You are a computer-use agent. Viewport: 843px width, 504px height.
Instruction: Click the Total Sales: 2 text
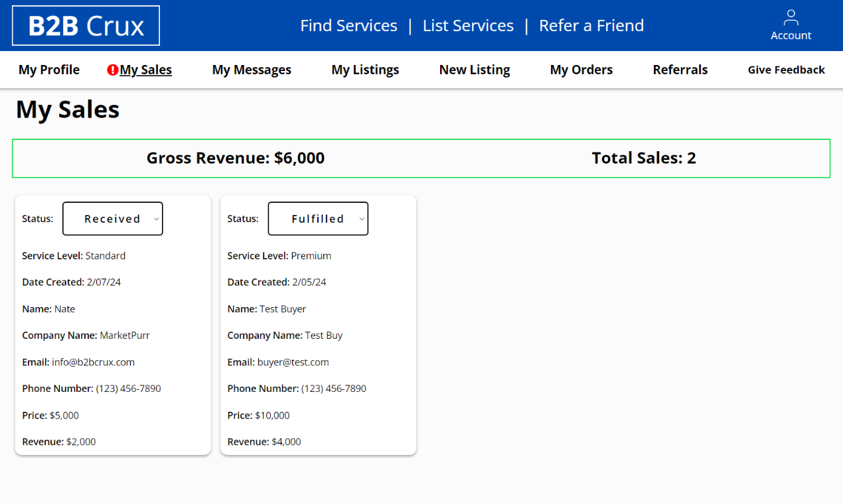[644, 158]
